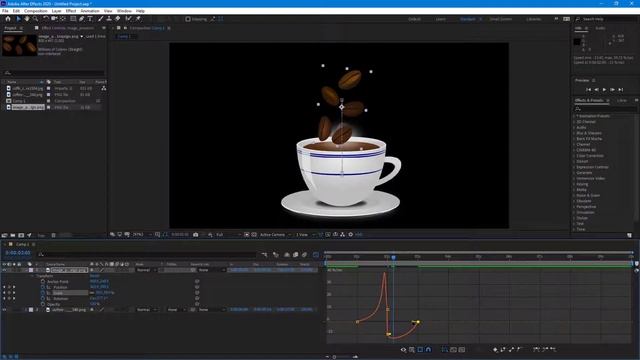
Task: Create new composition icon in Project panel
Action: pos(21,236)
